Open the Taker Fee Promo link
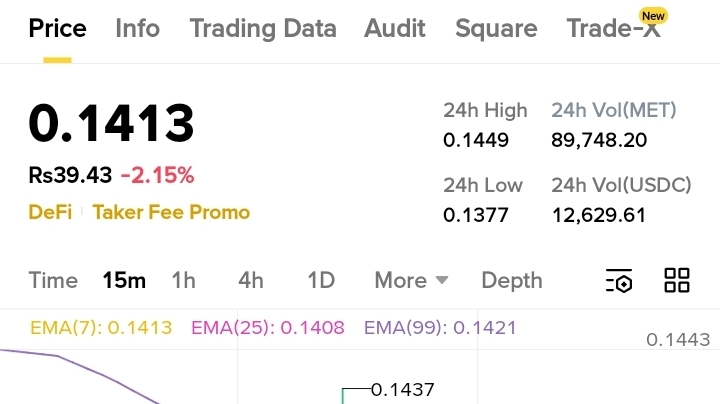 coord(171,212)
